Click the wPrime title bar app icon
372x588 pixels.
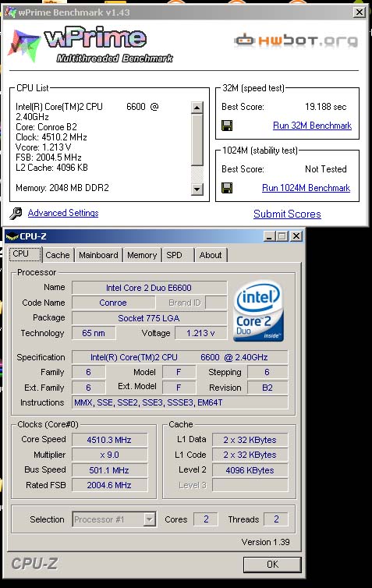click(x=10, y=12)
